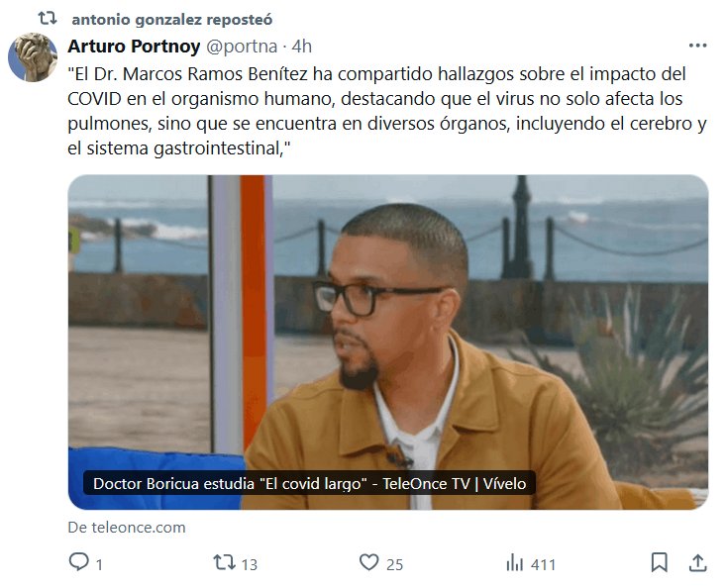Open the @portna handle link
Image resolution: width=727 pixels, height=588 pixels.
[x=242, y=47]
